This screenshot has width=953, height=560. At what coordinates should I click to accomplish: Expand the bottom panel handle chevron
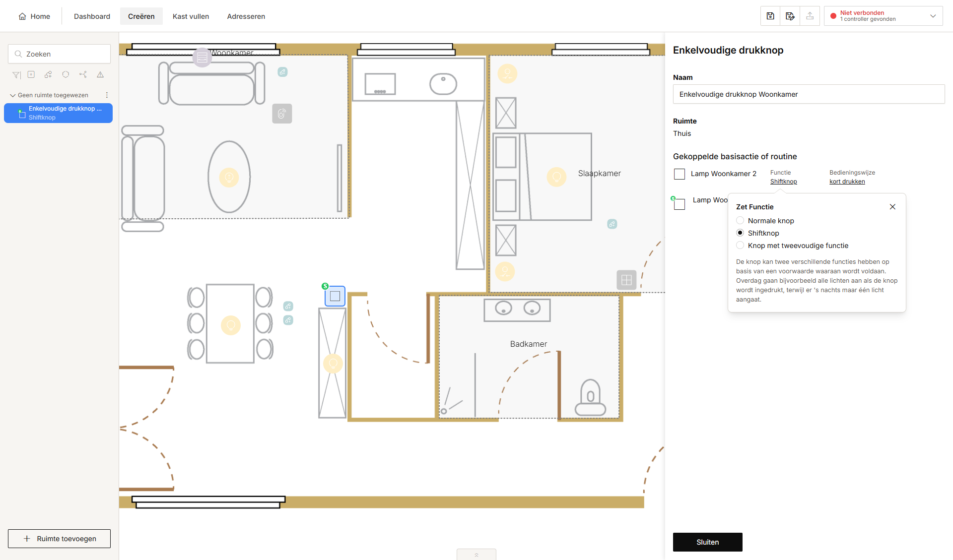(476, 555)
